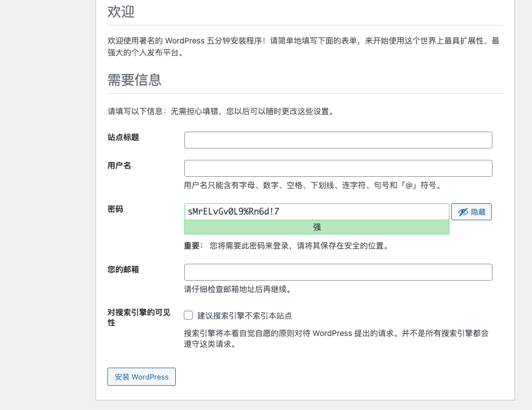Click the 用户名 label

click(119, 165)
